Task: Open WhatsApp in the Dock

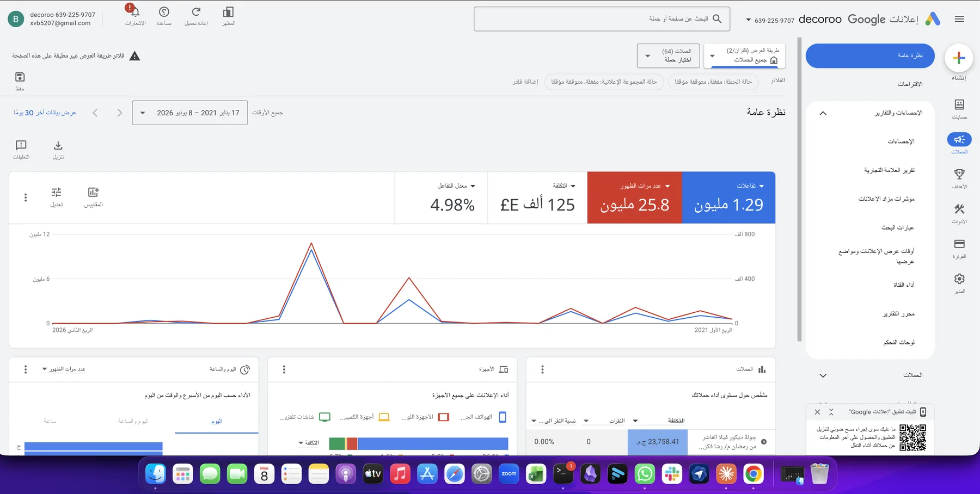Action: pyautogui.click(x=645, y=474)
